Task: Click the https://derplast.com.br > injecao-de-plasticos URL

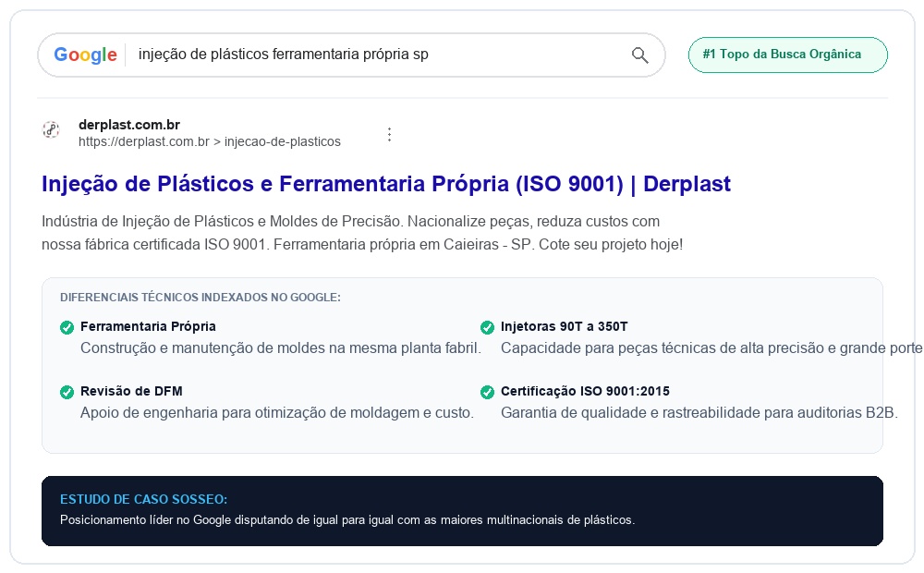Action: (209, 141)
